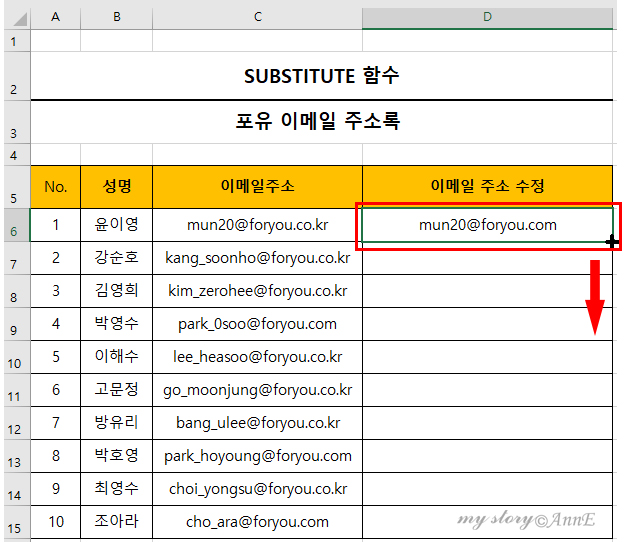This screenshot has width=624, height=542.
Task: Select cell containing mun20@foryou.co.kr
Action: (257, 225)
